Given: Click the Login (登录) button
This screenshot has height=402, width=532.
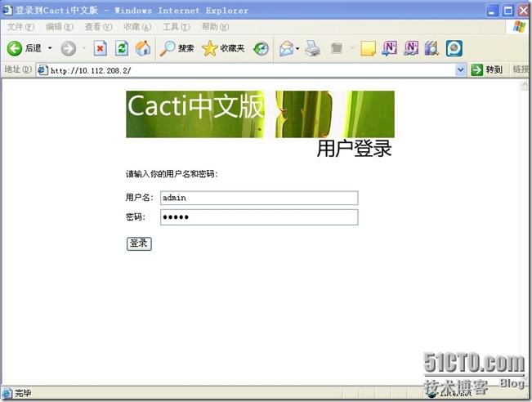Looking at the screenshot, I should (139, 243).
